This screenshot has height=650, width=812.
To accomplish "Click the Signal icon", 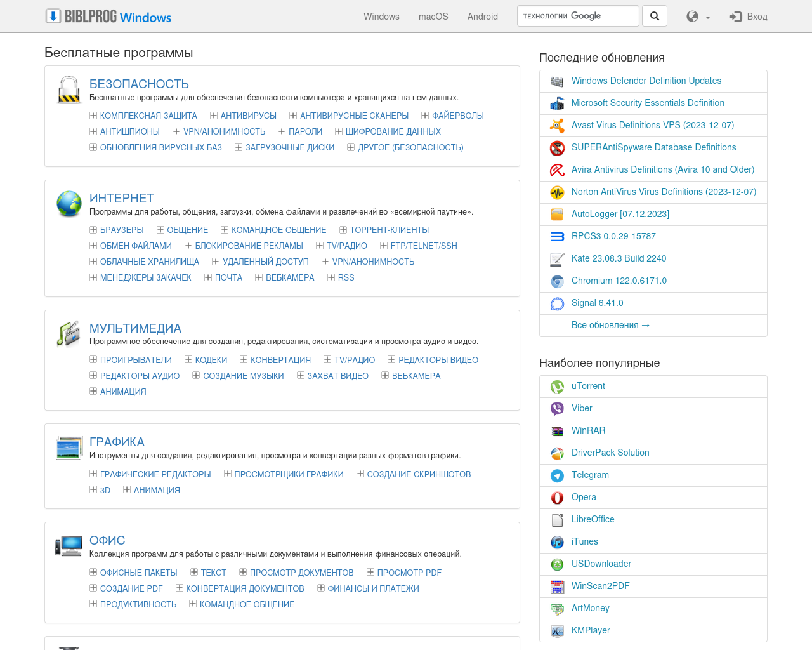I will click(x=557, y=303).
